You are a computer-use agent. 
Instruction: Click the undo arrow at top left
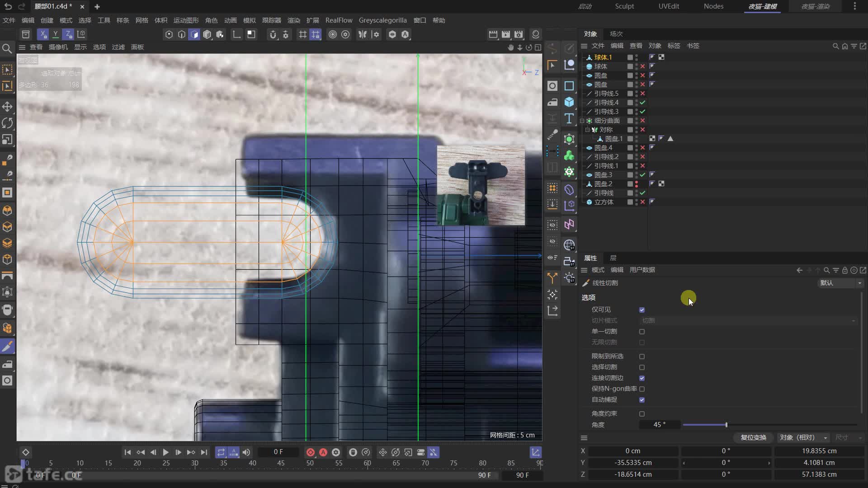pyautogui.click(x=8, y=6)
